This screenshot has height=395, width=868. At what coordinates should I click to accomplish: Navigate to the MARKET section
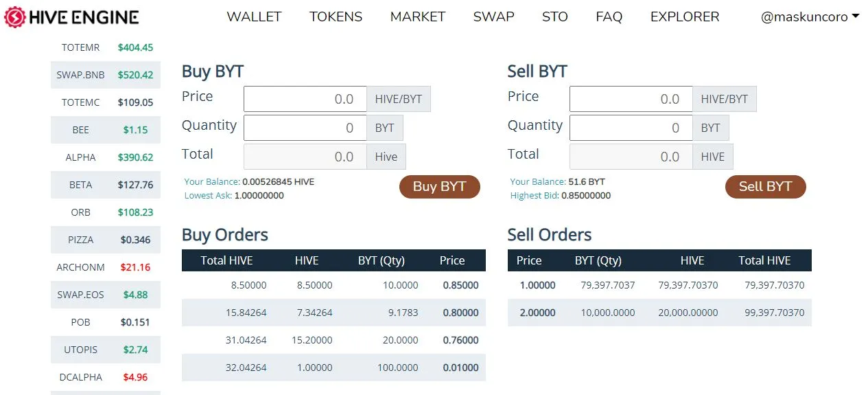[417, 17]
